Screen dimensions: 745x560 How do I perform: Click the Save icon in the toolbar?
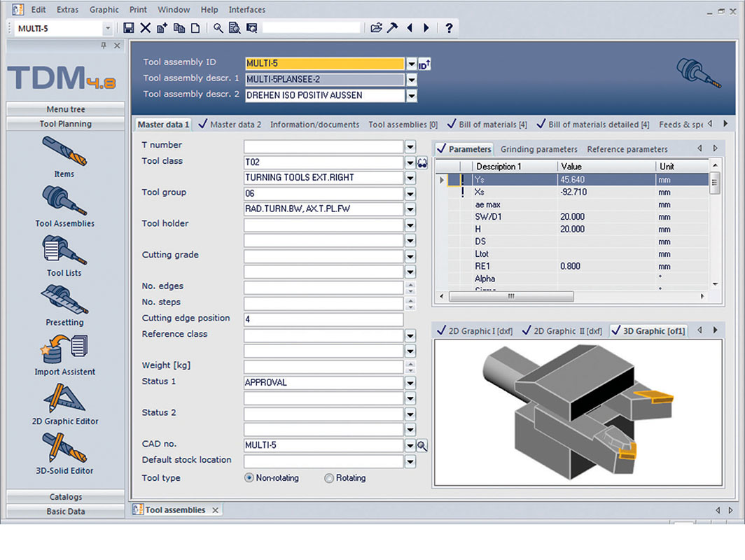click(x=129, y=28)
